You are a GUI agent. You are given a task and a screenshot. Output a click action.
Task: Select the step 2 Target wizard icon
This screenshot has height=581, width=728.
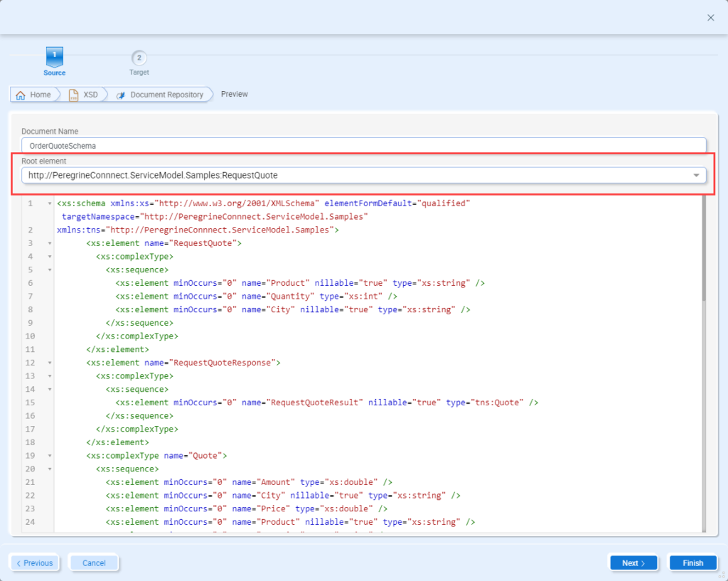coord(139,58)
